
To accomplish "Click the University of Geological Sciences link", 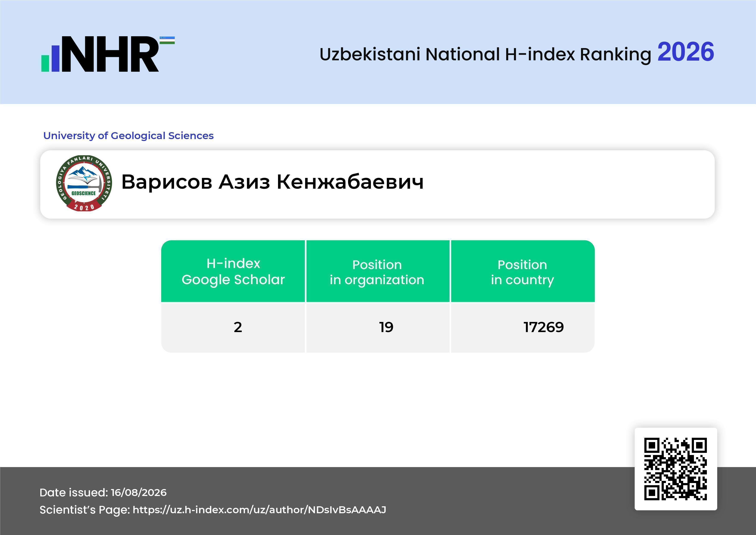I will [x=128, y=135].
